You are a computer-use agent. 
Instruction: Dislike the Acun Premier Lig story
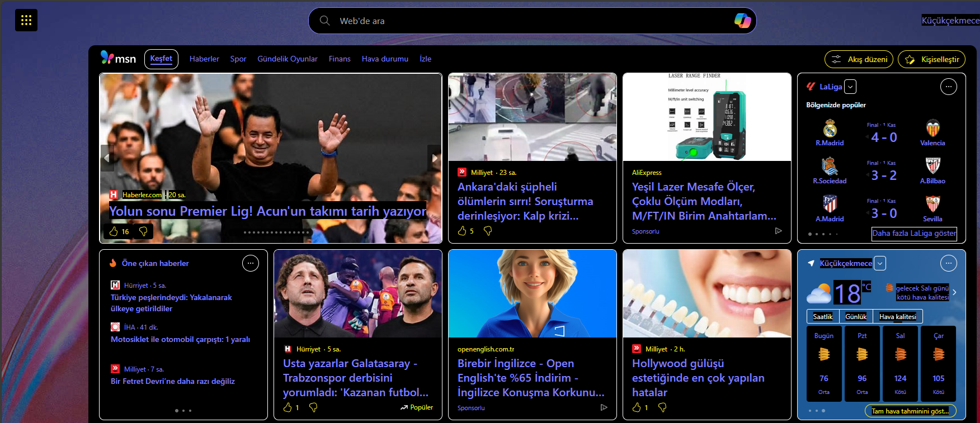point(143,231)
